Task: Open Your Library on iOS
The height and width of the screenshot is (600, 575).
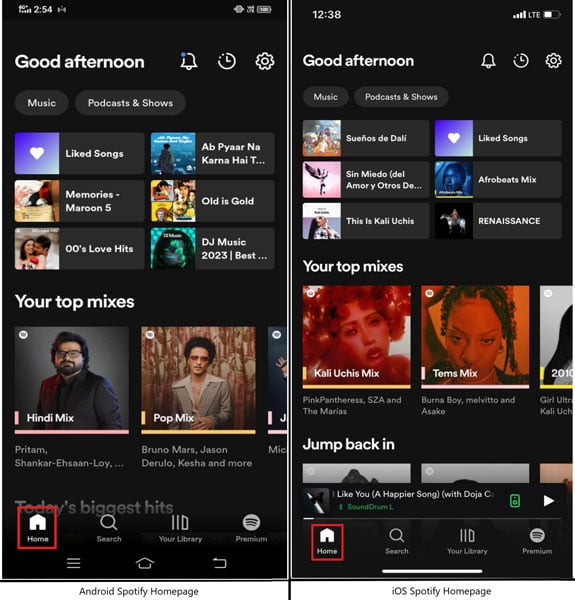Action: (467, 541)
